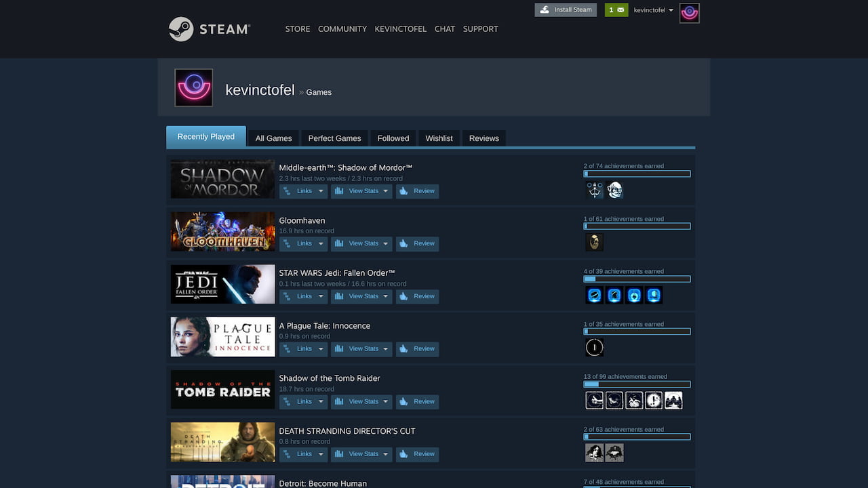Expand Links dropdown for Shadow of the Tomb Raider

(303, 402)
